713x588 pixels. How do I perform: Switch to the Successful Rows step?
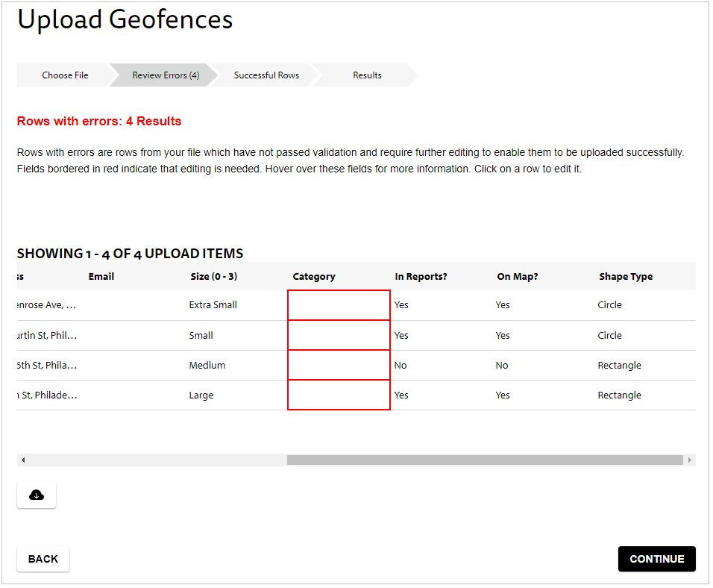click(266, 75)
